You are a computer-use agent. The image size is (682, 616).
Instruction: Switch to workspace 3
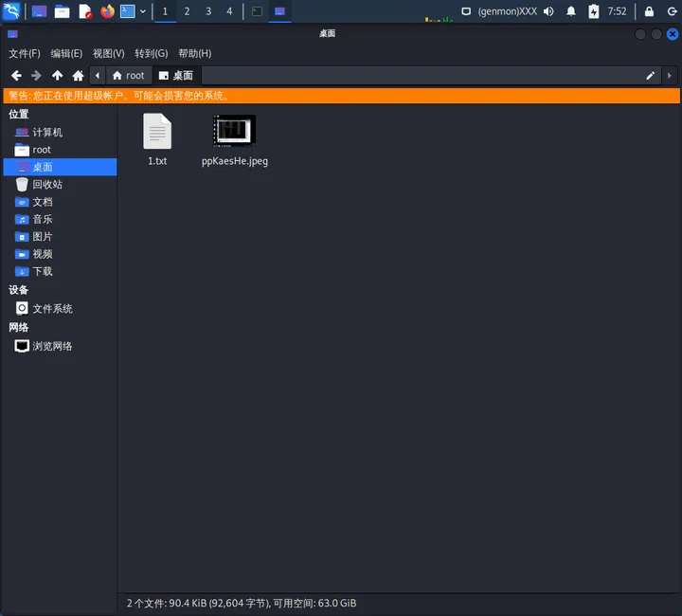click(208, 11)
